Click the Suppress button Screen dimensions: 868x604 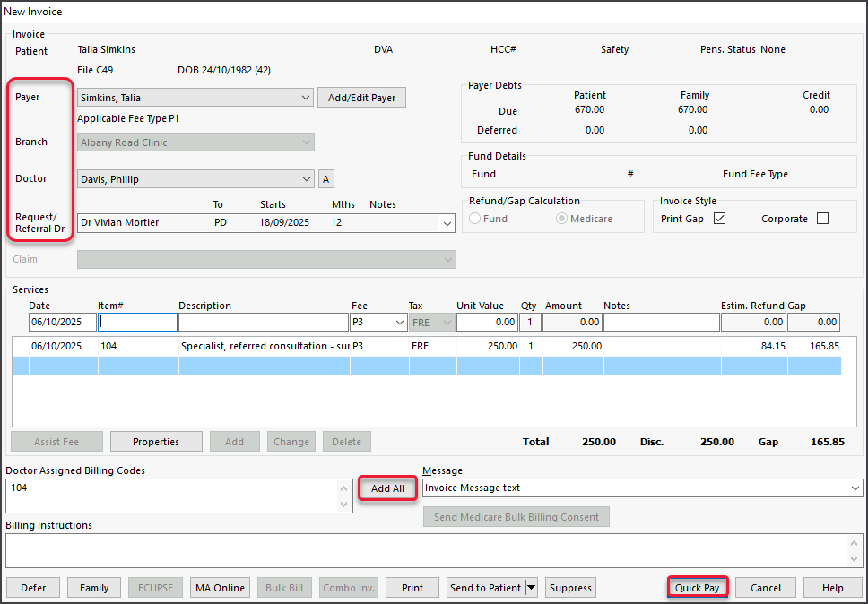570,588
